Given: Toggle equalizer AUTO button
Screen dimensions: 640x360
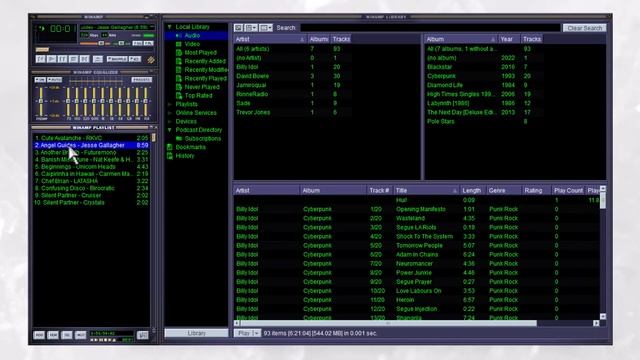Looking at the screenshot, I should click(x=54, y=80).
